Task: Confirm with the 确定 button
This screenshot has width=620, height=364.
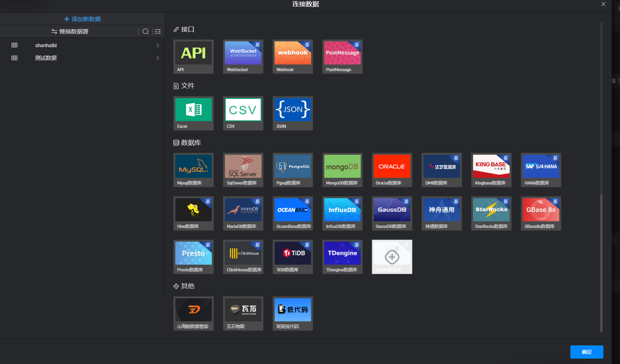Action: [x=586, y=352]
